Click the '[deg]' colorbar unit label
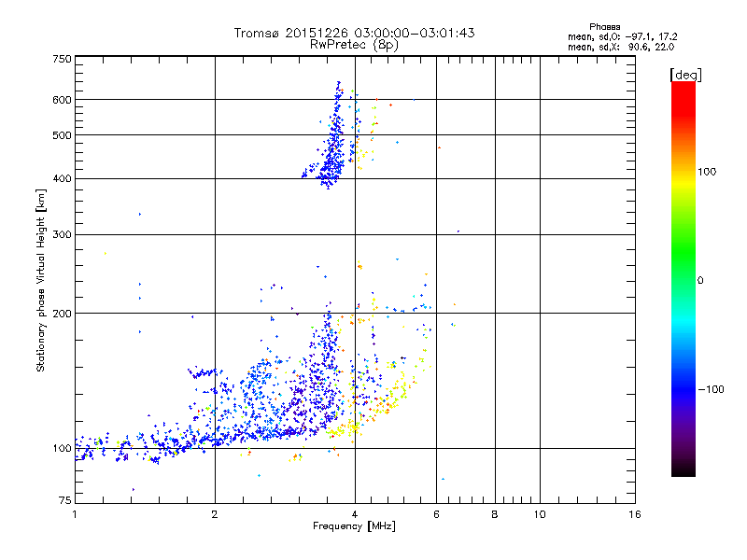This screenshot has height=560, width=747. 685,75
